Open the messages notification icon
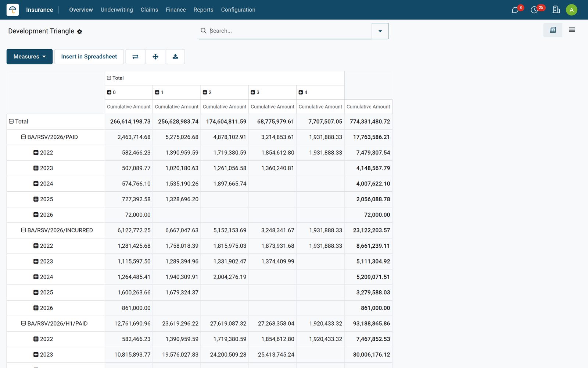Viewport: 588px width, 368px height. tap(515, 10)
